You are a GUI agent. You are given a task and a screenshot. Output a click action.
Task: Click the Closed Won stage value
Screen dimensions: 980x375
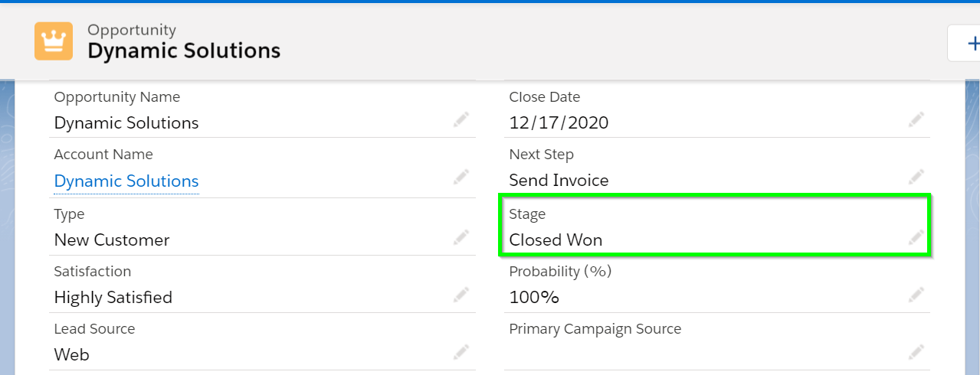(556, 240)
